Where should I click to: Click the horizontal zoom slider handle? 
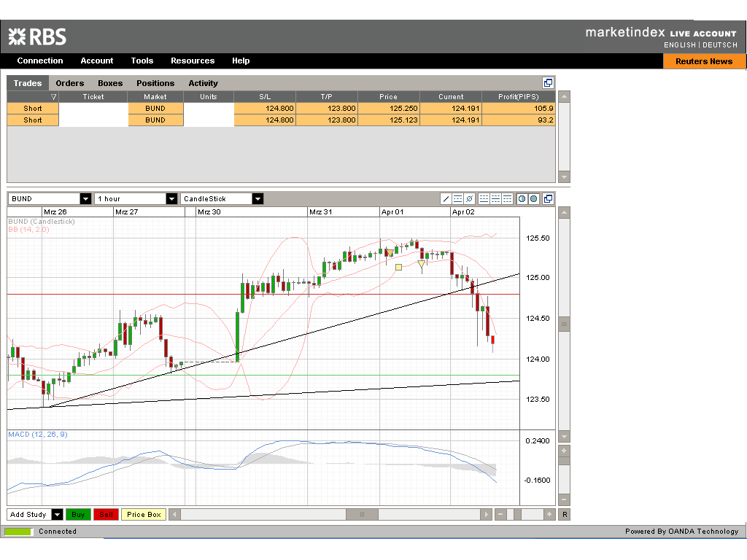517,515
